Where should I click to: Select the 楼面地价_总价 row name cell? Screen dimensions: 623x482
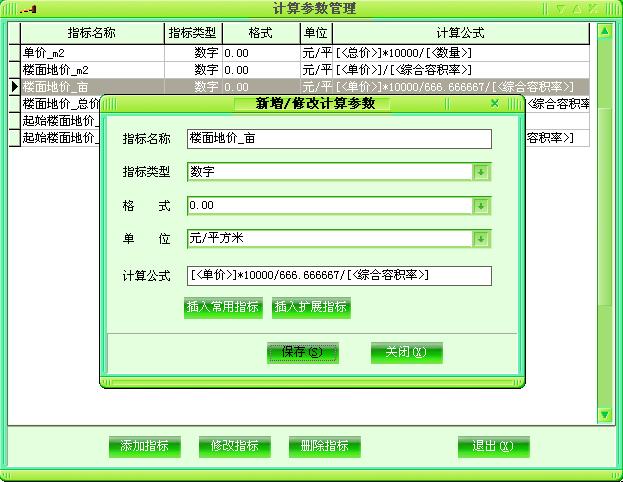pyautogui.click(x=60, y=104)
